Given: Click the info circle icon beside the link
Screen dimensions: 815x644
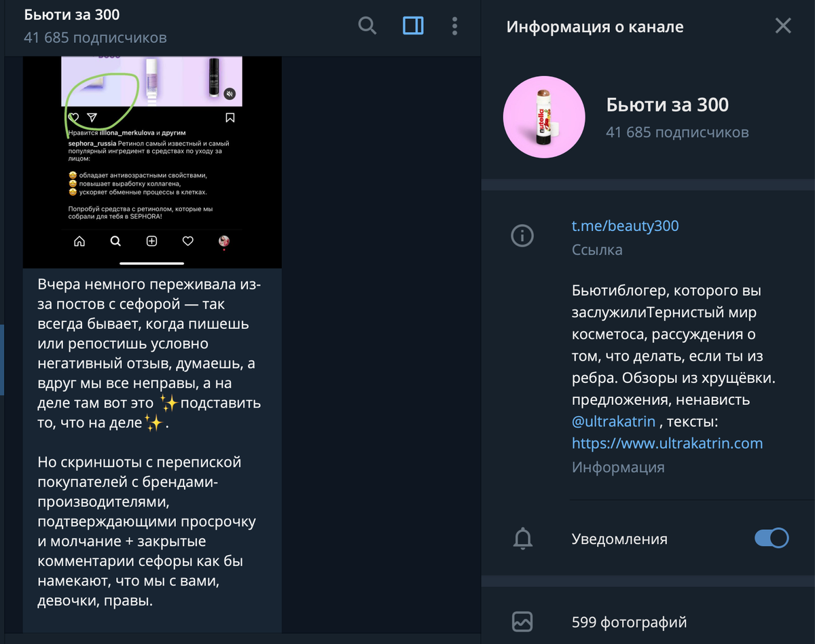Looking at the screenshot, I should 522,236.
